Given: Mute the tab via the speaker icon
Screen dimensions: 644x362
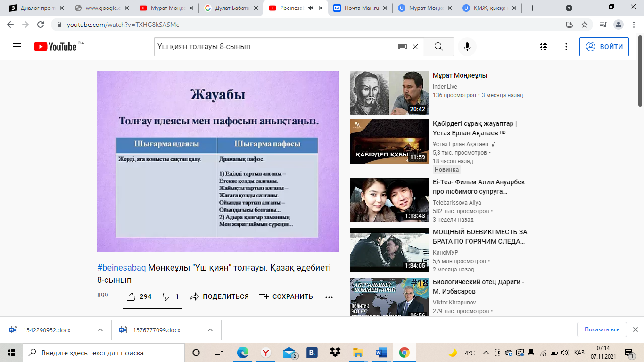Looking at the screenshot, I should (311, 8).
